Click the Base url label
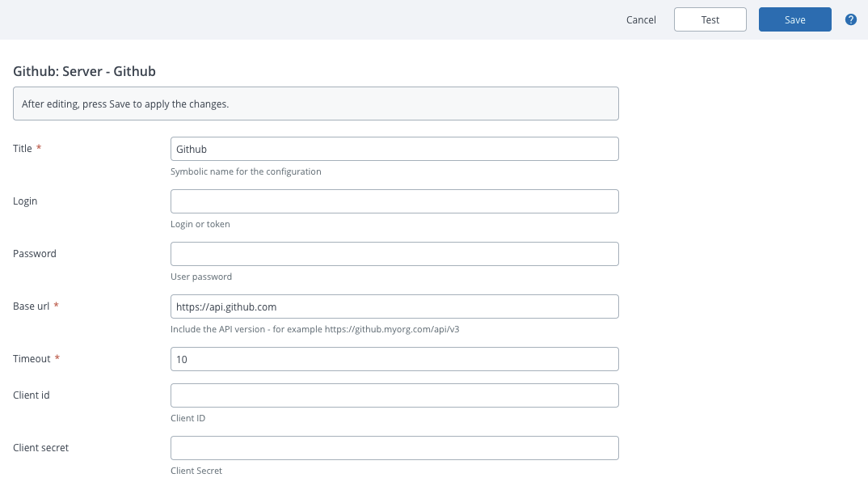The width and height of the screenshot is (868, 486). pos(32,306)
